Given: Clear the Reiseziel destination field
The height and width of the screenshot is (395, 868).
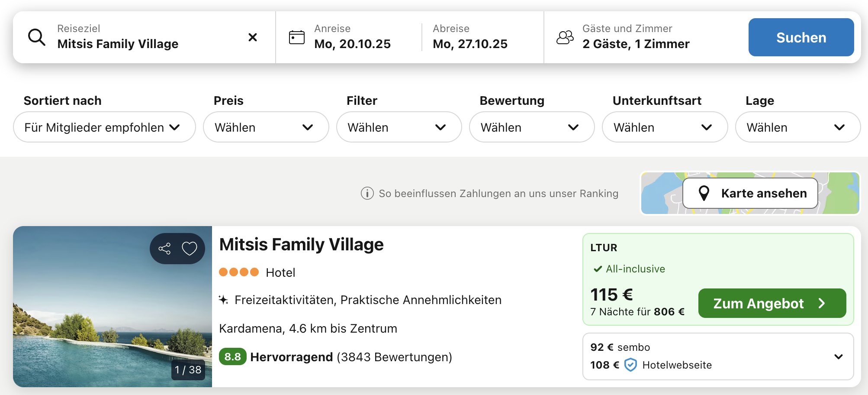Looking at the screenshot, I should (x=253, y=37).
